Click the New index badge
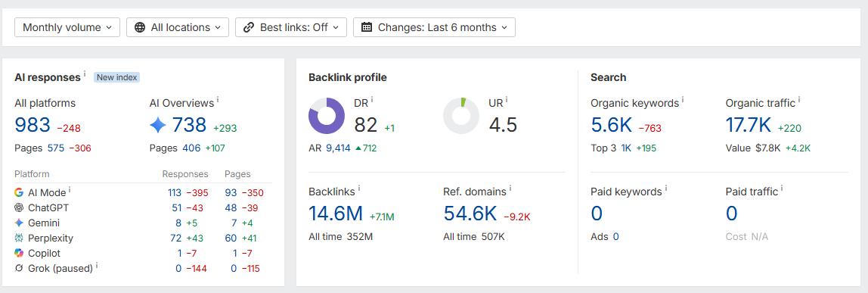This screenshot has width=868, height=293. coord(116,77)
